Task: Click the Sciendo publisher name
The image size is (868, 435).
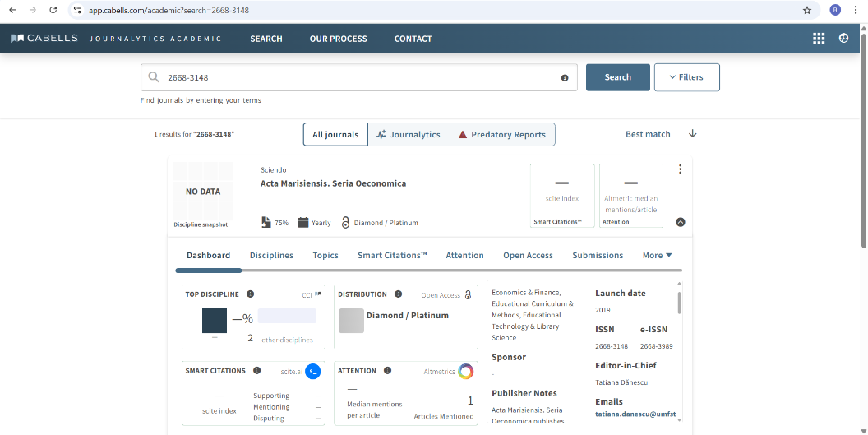Action: coord(274,170)
